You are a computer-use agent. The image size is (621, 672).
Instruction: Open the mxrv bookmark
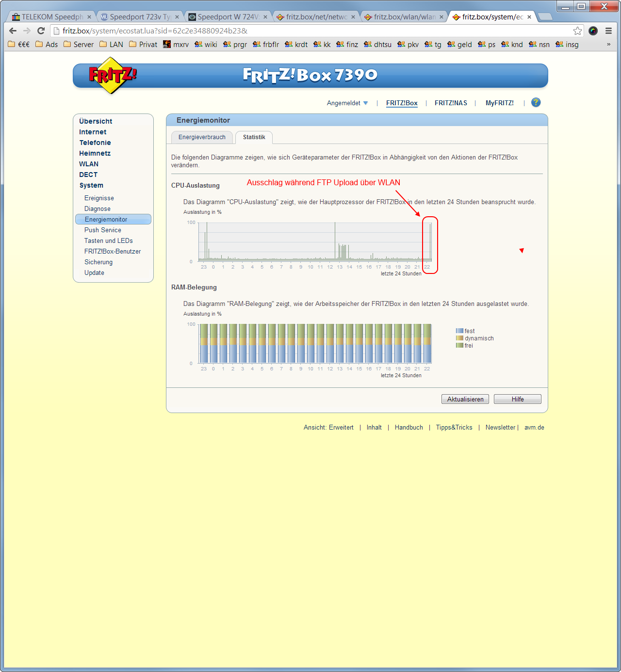[176, 44]
